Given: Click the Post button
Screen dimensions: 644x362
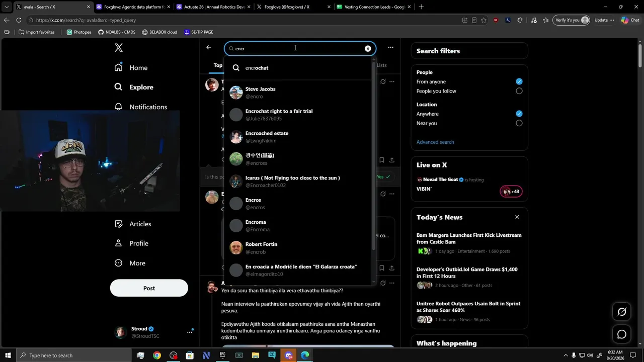Looking at the screenshot, I should [149, 288].
